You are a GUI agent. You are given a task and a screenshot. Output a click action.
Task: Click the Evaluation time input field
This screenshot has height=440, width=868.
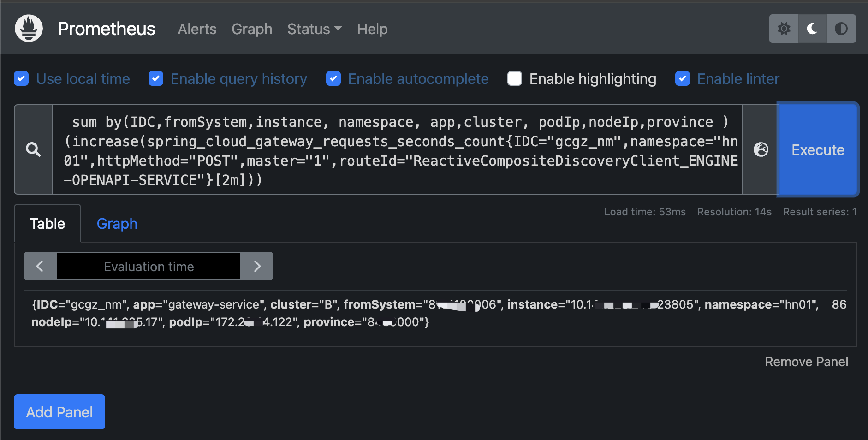coord(149,266)
